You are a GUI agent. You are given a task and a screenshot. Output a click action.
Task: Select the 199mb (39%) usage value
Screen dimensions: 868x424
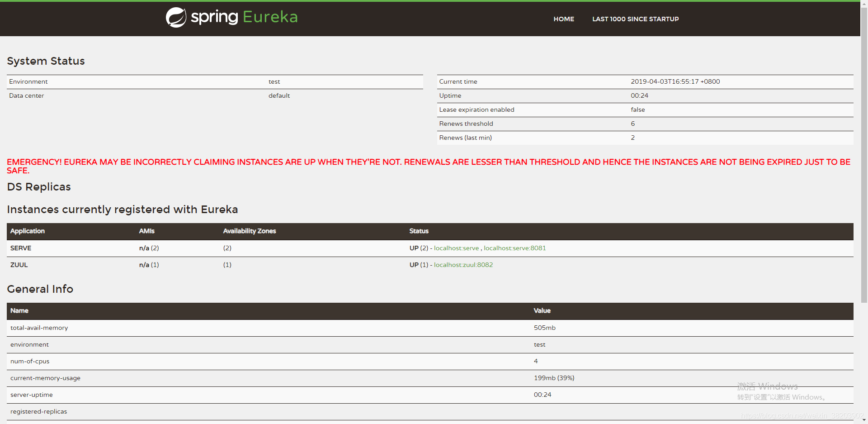tap(554, 378)
